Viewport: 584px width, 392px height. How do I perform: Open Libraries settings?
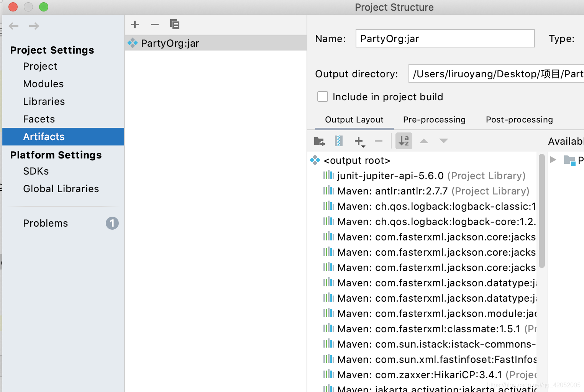point(63,101)
